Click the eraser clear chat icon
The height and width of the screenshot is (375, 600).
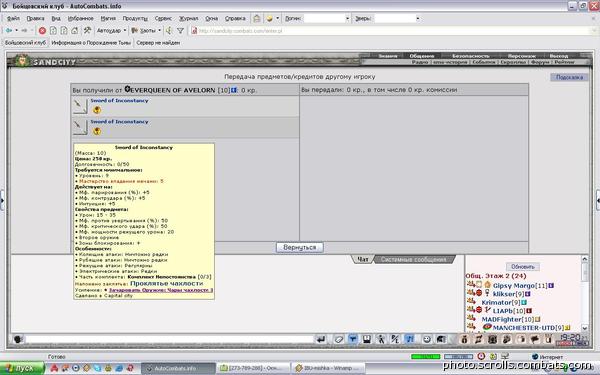tap(339, 339)
